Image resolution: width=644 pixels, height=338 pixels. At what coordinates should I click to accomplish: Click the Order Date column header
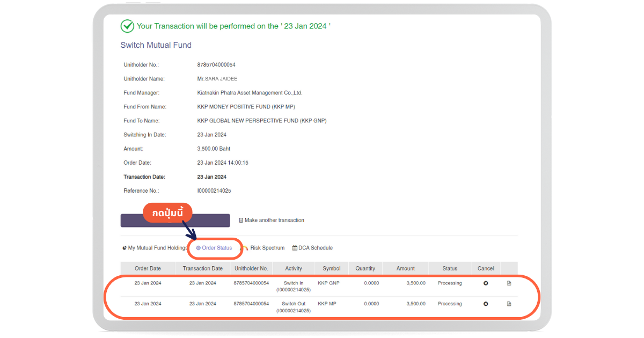pyautogui.click(x=148, y=268)
